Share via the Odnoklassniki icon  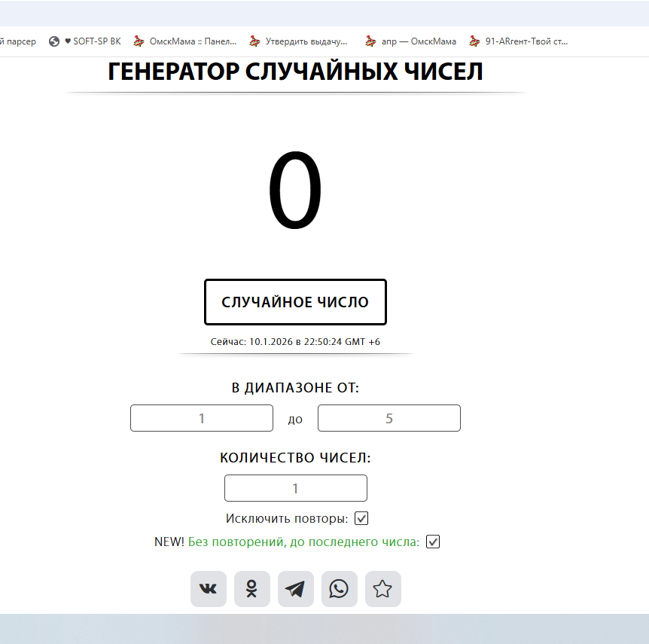pos(251,589)
